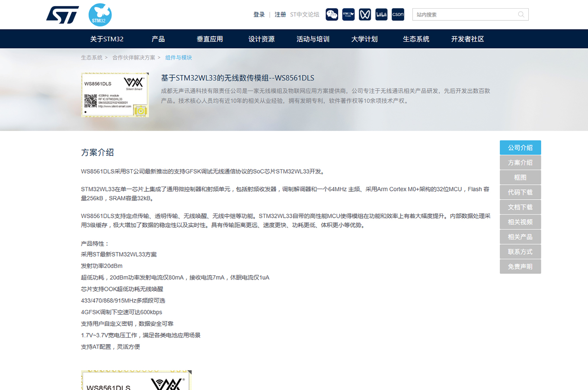Click the butterfly-shaped social icon
The height and width of the screenshot is (390, 588).
(364, 15)
